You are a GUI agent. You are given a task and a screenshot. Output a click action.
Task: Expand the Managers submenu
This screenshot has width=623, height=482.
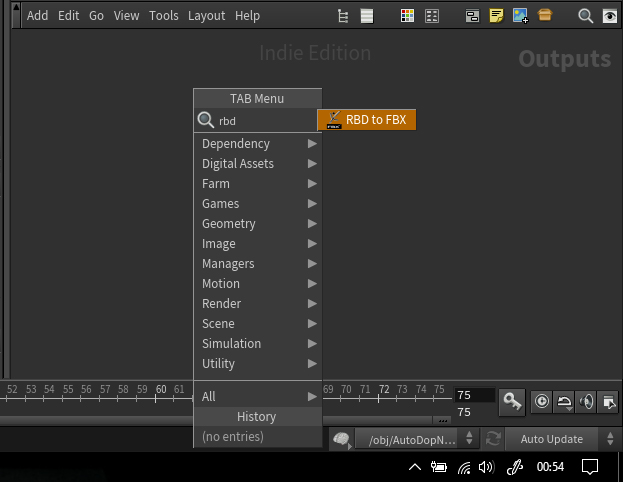[258, 263]
